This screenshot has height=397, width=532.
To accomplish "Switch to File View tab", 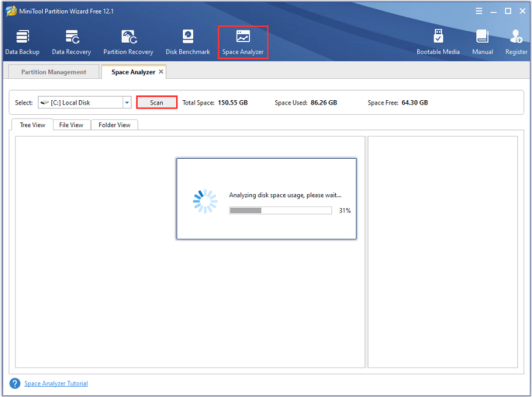I will [x=72, y=125].
